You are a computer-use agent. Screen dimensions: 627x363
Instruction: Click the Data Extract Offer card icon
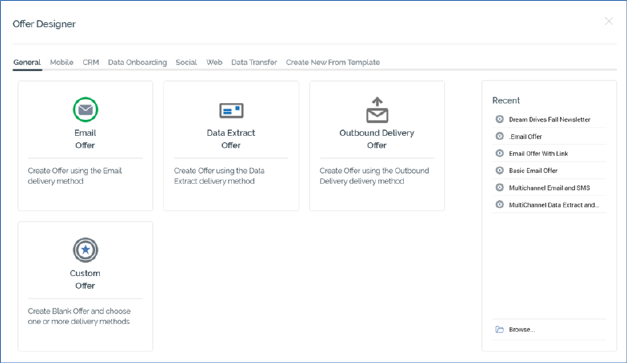coord(231,110)
